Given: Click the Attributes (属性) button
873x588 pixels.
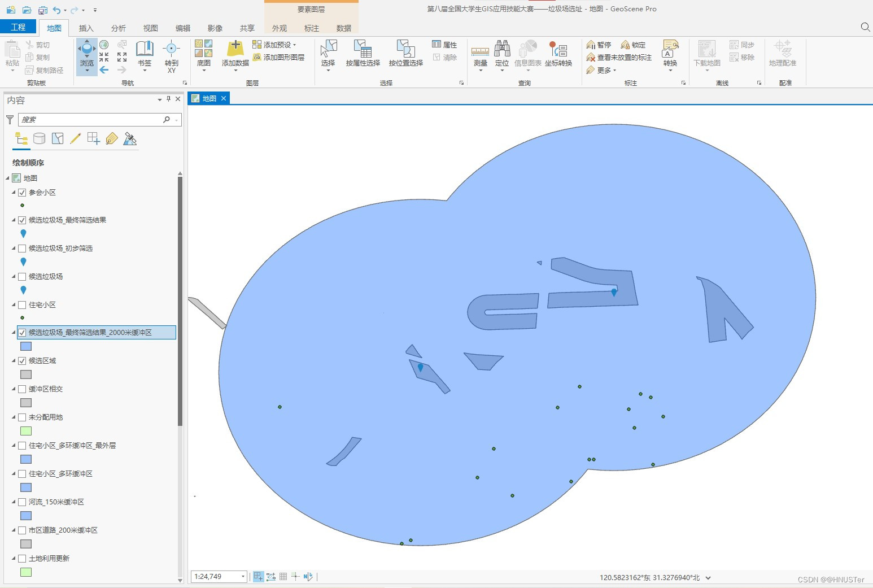Looking at the screenshot, I should click(444, 45).
